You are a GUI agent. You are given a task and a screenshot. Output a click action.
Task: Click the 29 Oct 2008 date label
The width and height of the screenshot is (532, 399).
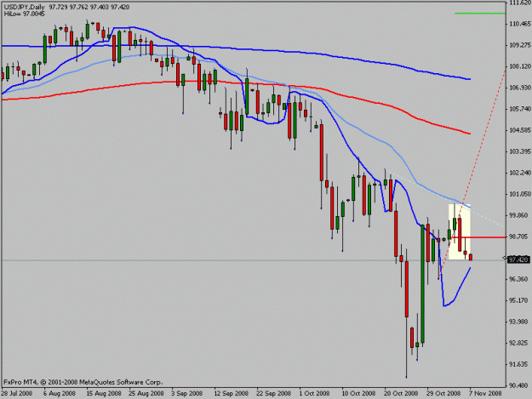(x=443, y=393)
